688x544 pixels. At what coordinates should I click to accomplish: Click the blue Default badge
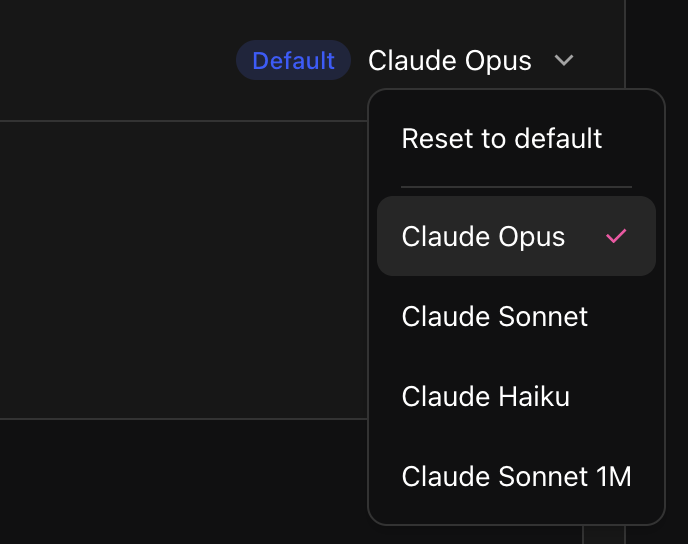(293, 61)
